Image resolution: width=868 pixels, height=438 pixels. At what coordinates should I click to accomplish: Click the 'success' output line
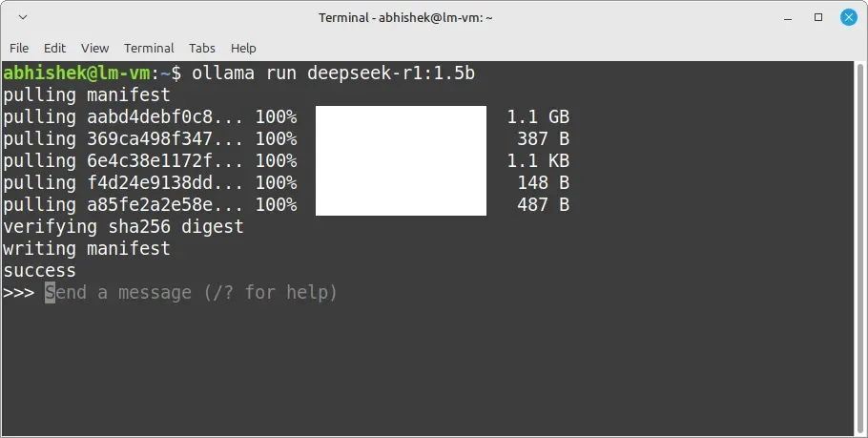39,271
